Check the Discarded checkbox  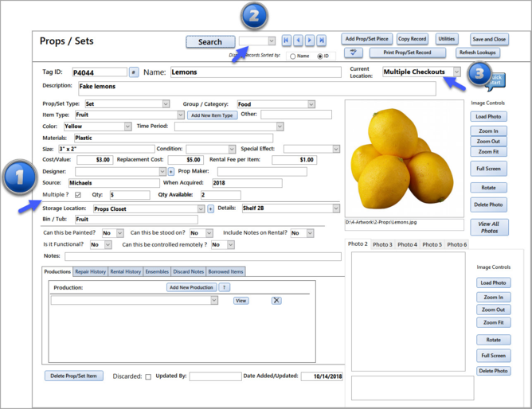(x=148, y=376)
